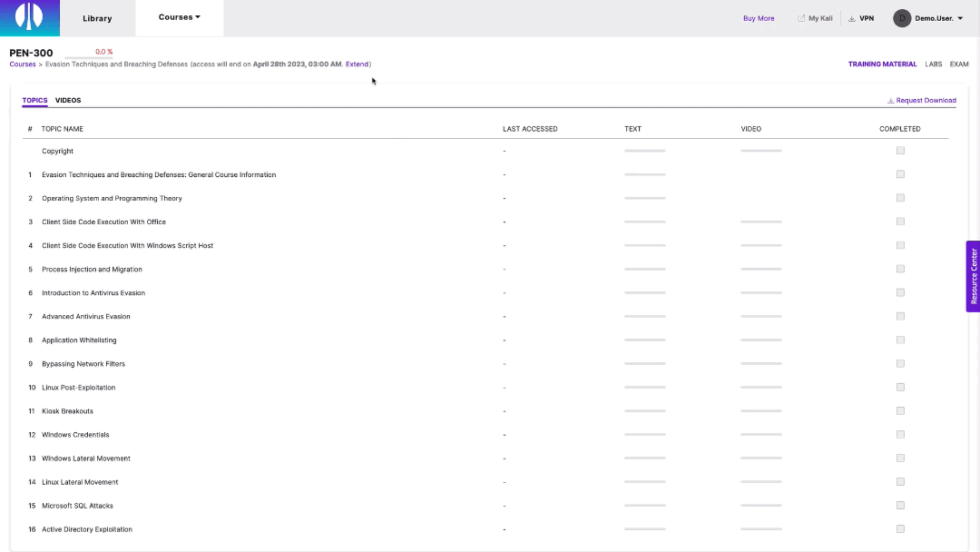Click the Library icon in top bar
This screenshot has width=980, height=552.
(97, 17)
